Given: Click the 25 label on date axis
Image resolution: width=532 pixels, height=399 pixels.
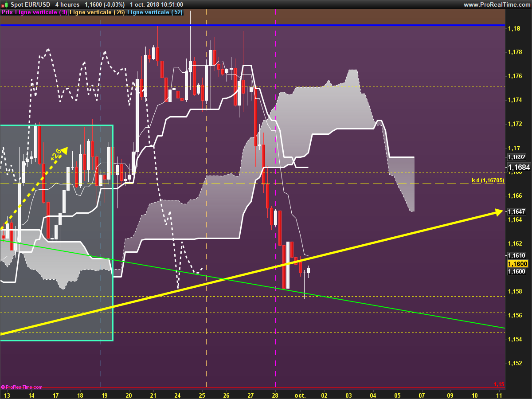Looking at the screenshot, I should pyautogui.click(x=202, y=395).
